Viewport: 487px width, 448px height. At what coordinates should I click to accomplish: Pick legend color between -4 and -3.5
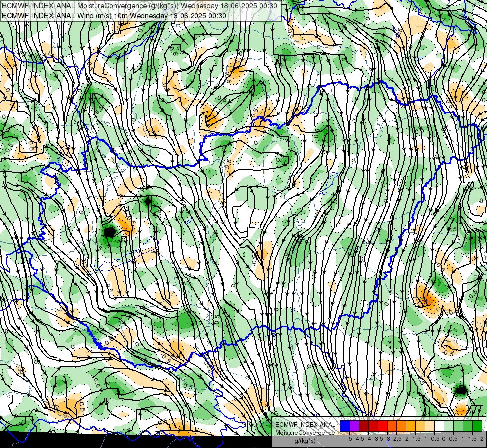tap(373, 426)
